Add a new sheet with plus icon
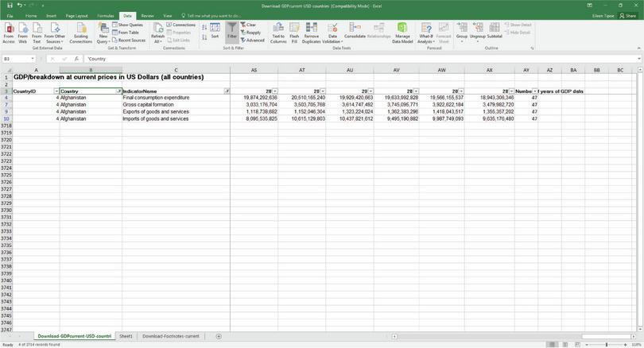Image resolution: width=644 pixels, height=348 pixels. pos(219,336)
